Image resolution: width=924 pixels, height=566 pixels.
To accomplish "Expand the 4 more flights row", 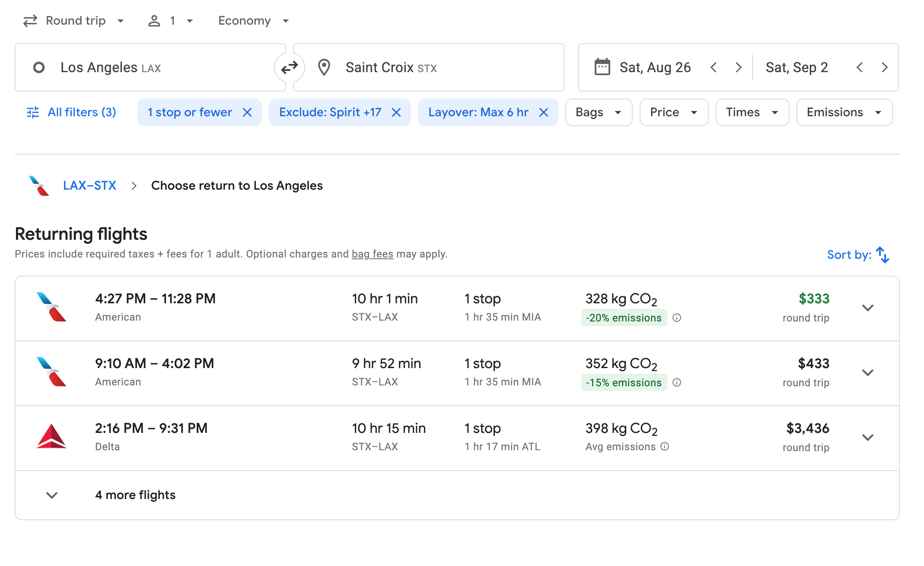I will [135, 495].
